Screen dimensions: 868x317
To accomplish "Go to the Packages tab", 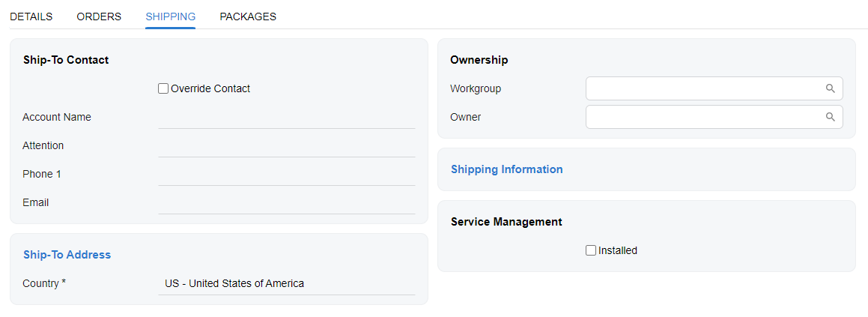I will pyautogui.click(x=248, y=16).
